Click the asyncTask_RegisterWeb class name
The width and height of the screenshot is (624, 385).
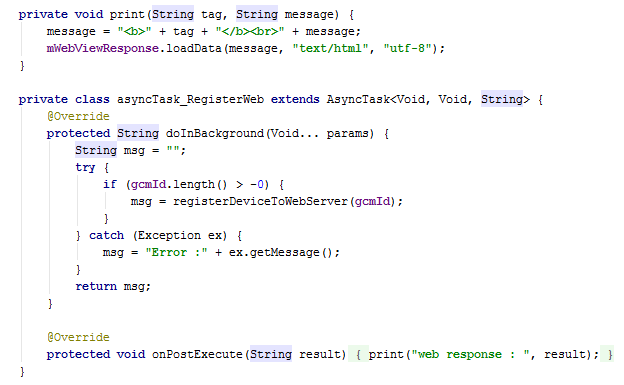click(x=190, y=100)
